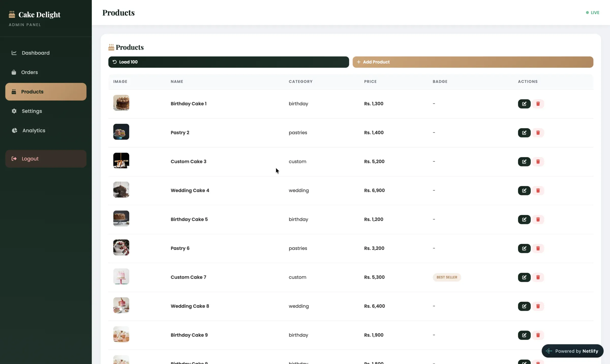Click Wedding Cake 4 image thumbnail
The width and height of the screenshot is (610, 364).
point(121,190)
